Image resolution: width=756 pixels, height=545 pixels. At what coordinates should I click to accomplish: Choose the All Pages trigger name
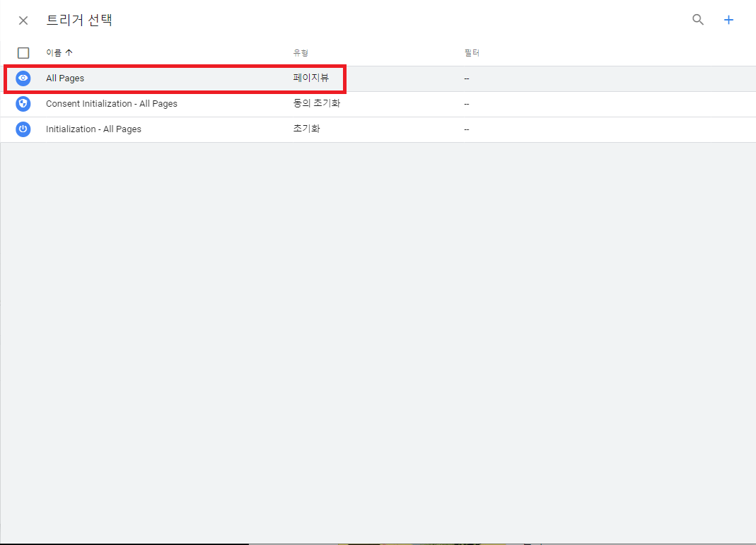click(x=65, y=78)
